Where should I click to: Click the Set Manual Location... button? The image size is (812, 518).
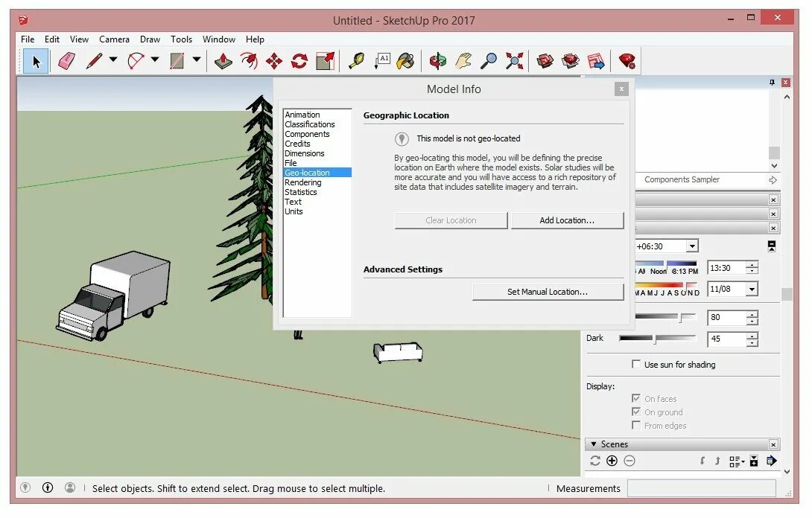coord(548,292)
